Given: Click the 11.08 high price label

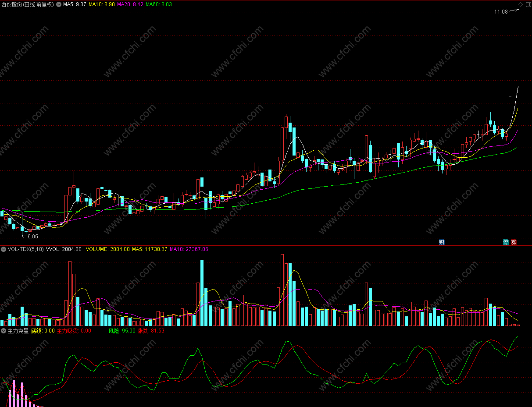Looking at the screenshot, I should (501, 12).
